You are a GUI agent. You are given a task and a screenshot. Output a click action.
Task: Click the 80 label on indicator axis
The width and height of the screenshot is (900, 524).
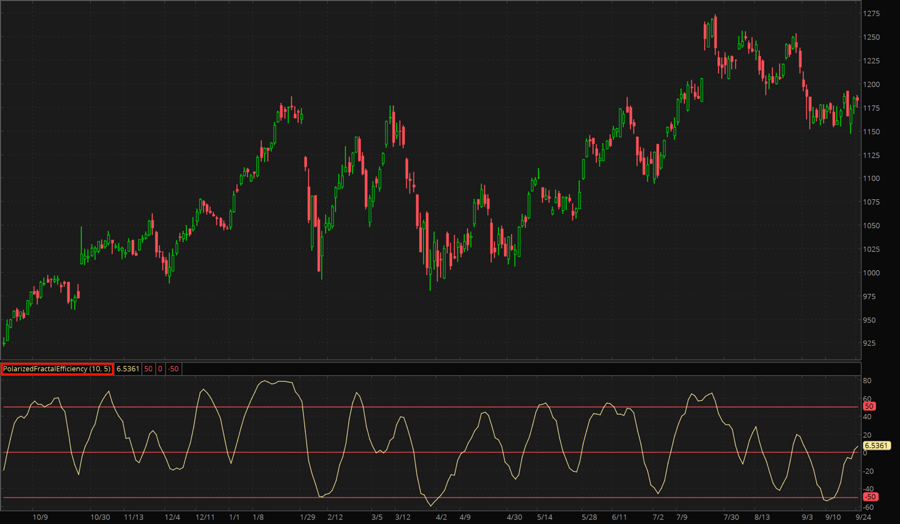coord(868,381)
